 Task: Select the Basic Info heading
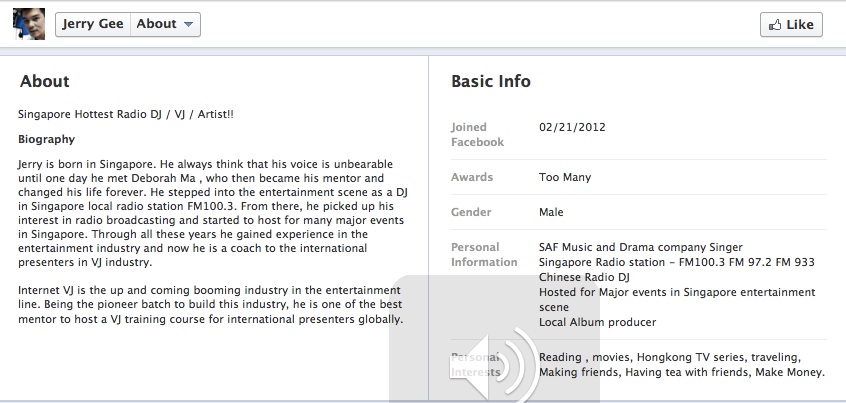click(490, 82)
